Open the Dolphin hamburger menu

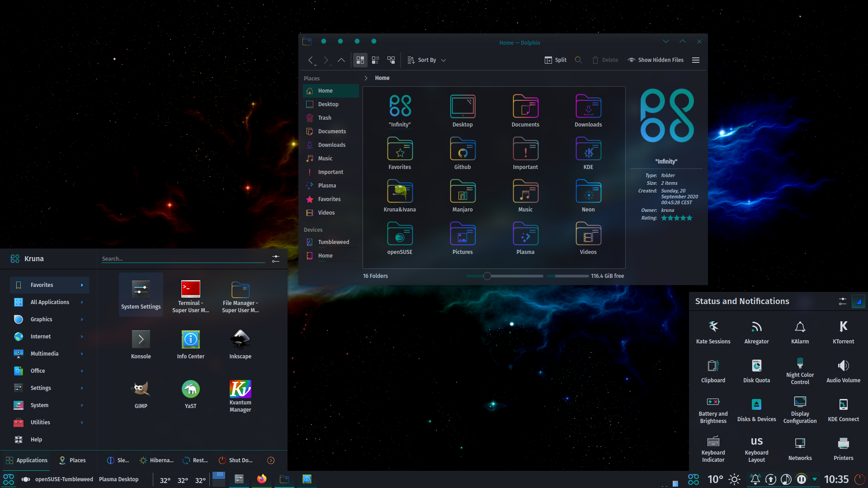695,60
